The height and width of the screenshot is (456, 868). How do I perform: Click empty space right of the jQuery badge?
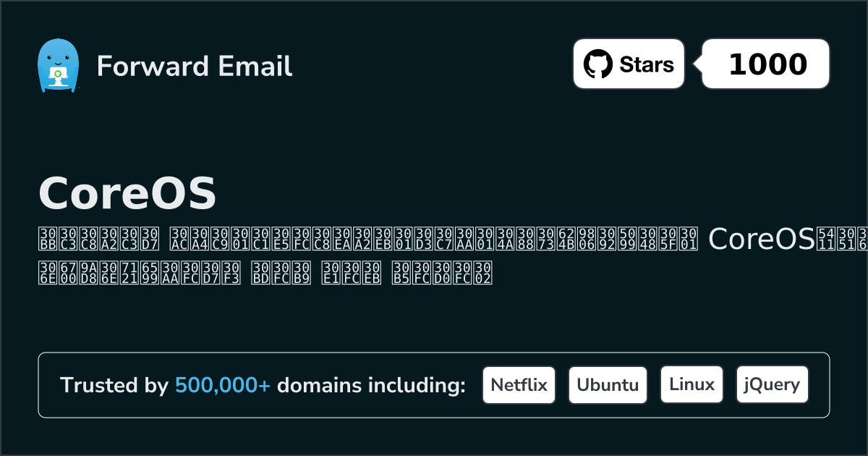[819, 385]
